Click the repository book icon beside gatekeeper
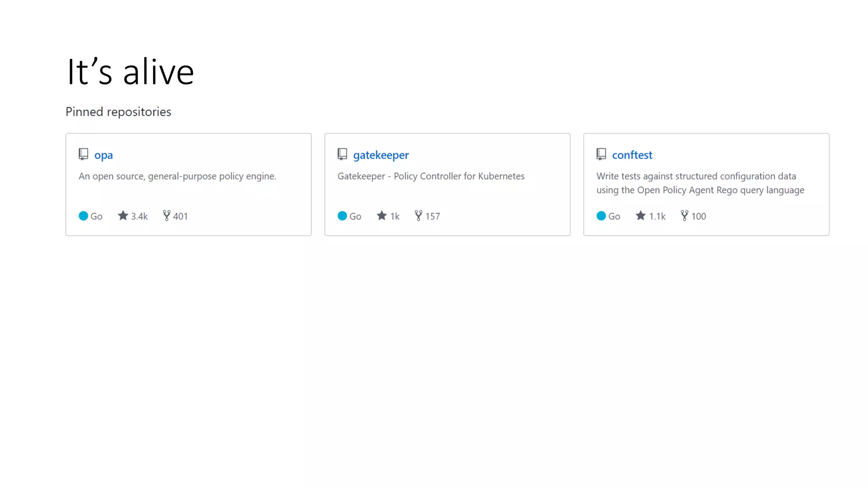Viewport: 868px width, 488px height. [x=342, y=154]
